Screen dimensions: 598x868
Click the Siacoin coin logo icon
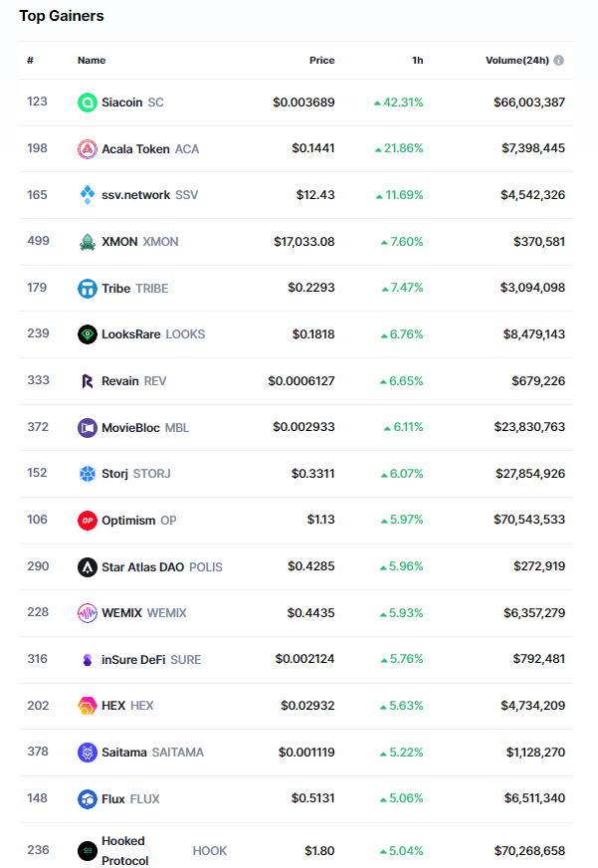88,103
